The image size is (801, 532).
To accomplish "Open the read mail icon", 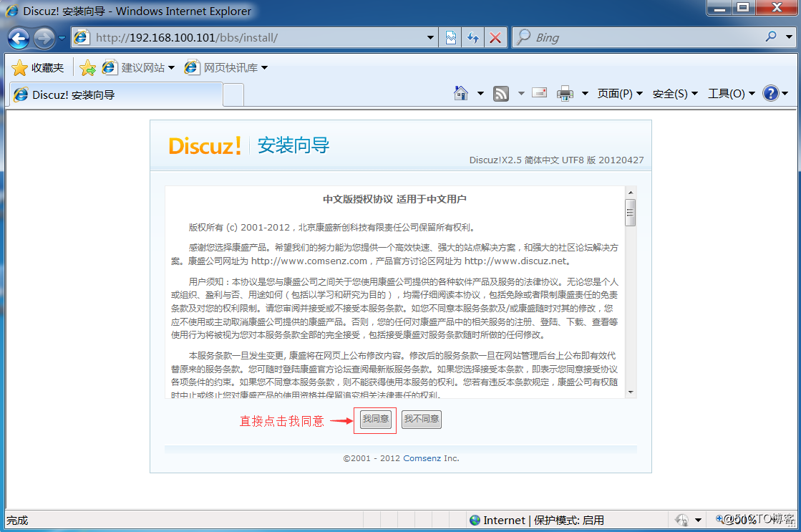I will 540,93.
